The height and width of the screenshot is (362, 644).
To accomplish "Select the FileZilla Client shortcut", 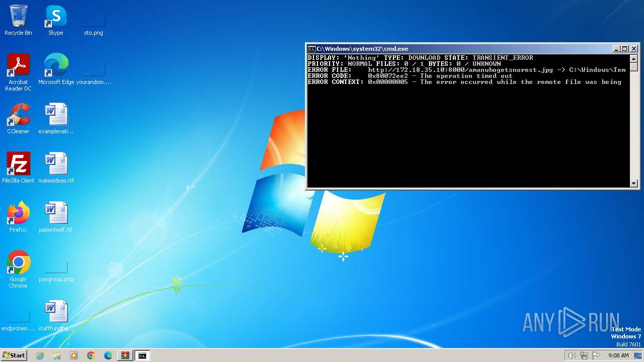I will tap(18, 168).
